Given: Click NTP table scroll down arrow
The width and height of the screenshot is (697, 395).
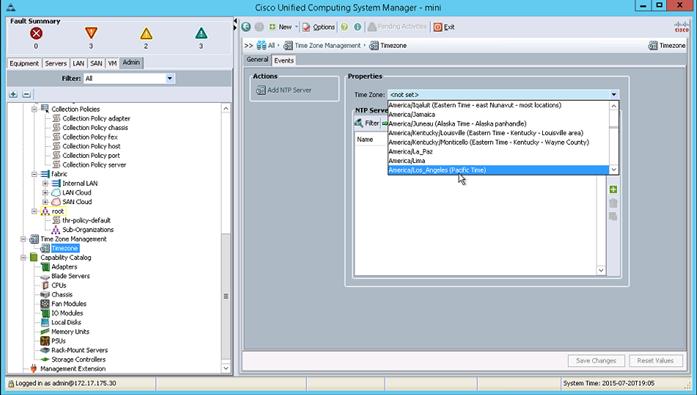Looking at the screenshot, I should [601, 270].
